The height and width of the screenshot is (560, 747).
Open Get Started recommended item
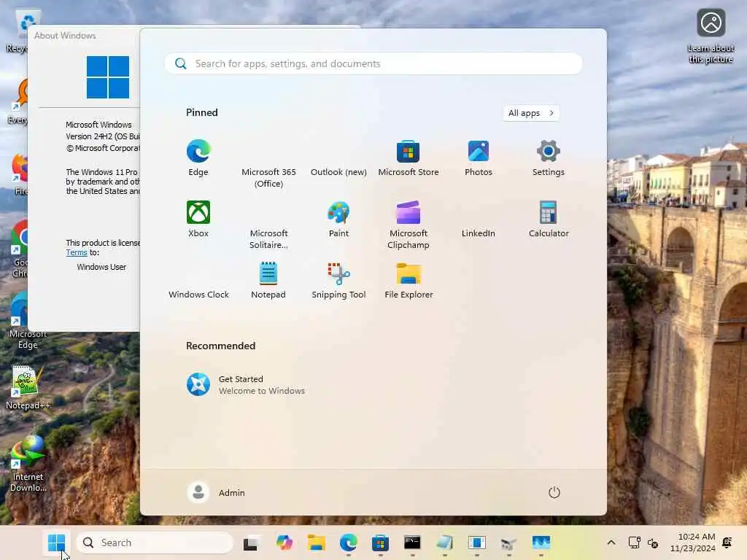[x=246, y=385]
